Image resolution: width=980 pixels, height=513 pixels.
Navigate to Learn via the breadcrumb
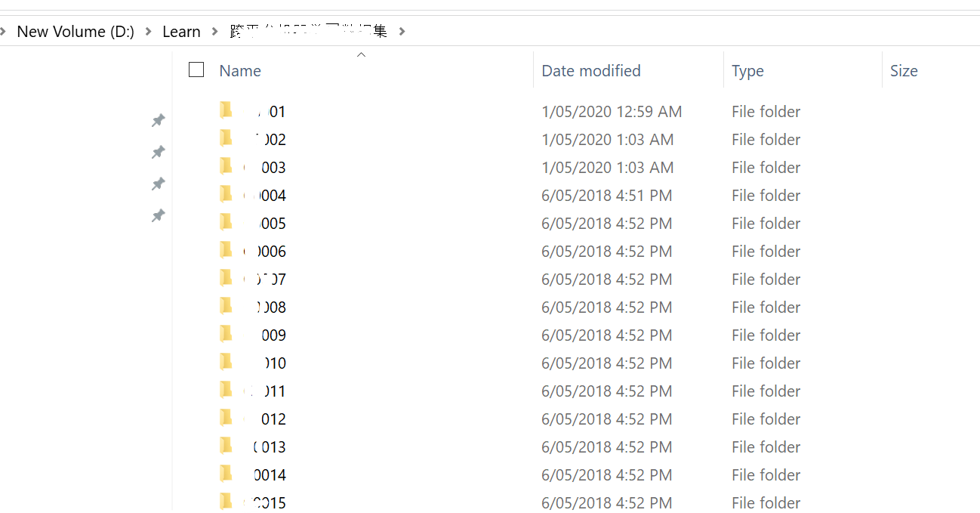181,31
